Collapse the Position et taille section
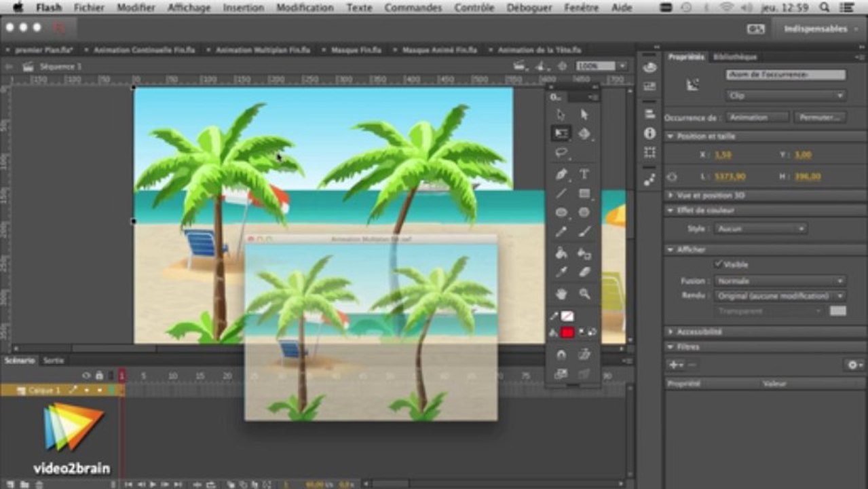This screenshot has height=489, width=868. pyautogui.click(x=671, y=137)
